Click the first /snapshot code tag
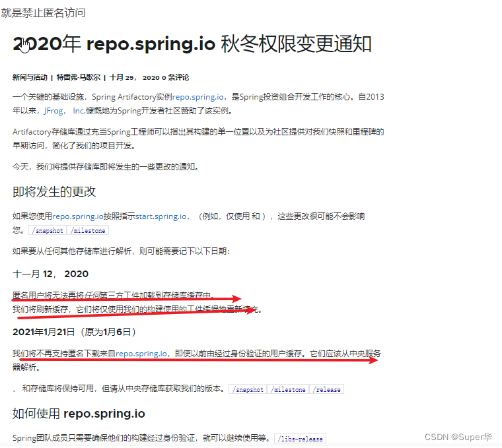This screenshot has width=502, height=448. pyautogui.click(x=48, y=230)
